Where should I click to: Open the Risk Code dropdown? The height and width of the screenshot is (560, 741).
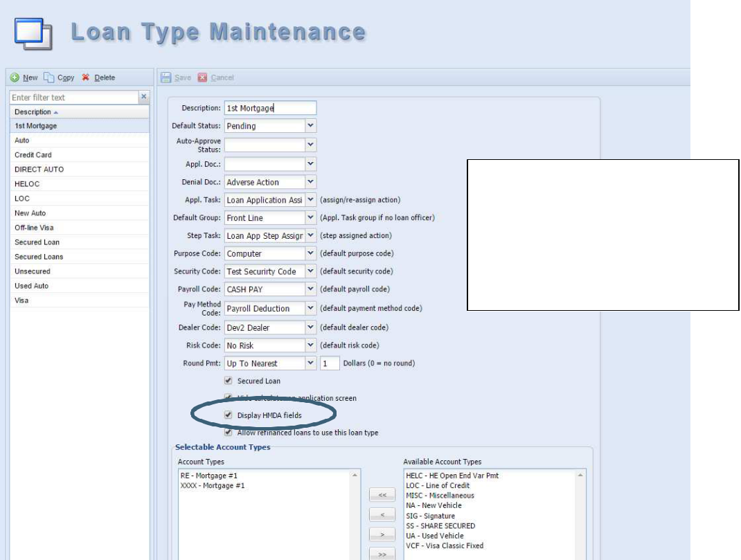click(310, 345)
